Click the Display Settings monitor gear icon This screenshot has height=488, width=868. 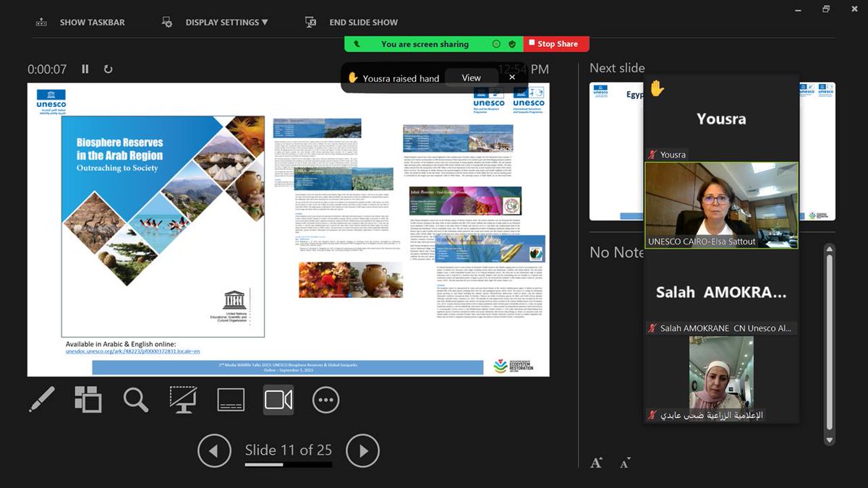[x=167, y=22]
